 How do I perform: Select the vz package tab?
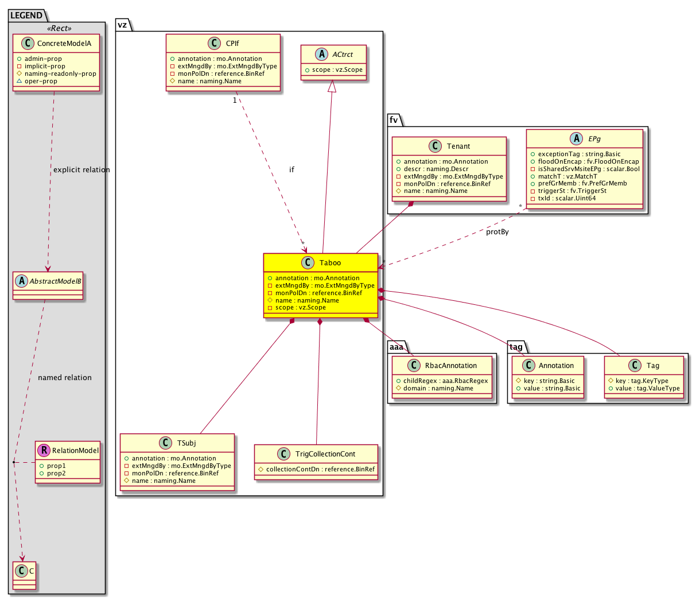pos(122,25)
